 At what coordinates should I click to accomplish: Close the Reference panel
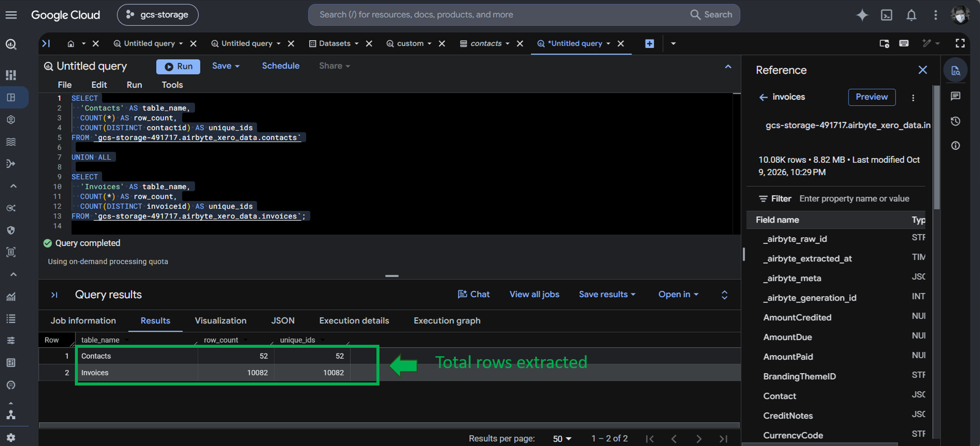(x=922, y=70)
